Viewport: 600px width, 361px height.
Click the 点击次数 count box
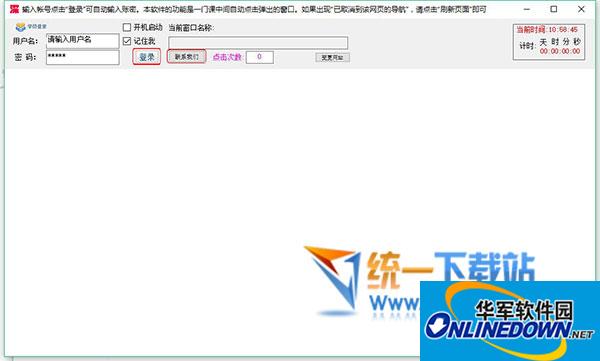(259, 57)
